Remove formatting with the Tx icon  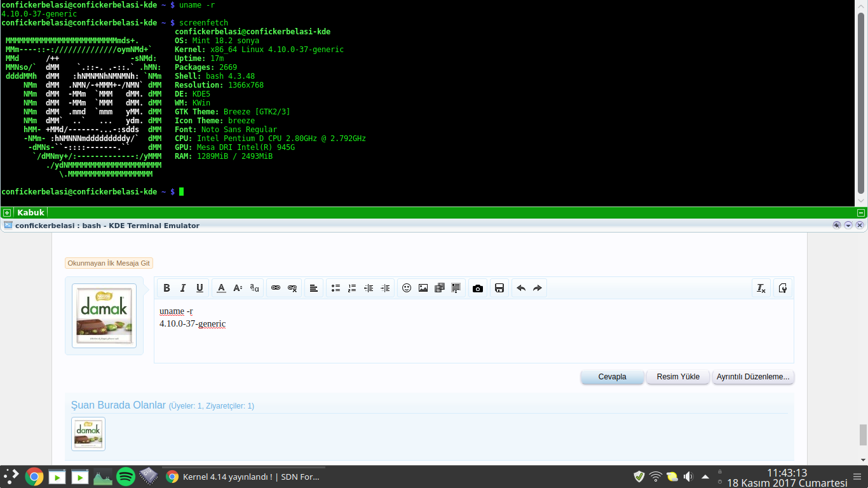tap(761, 288)
